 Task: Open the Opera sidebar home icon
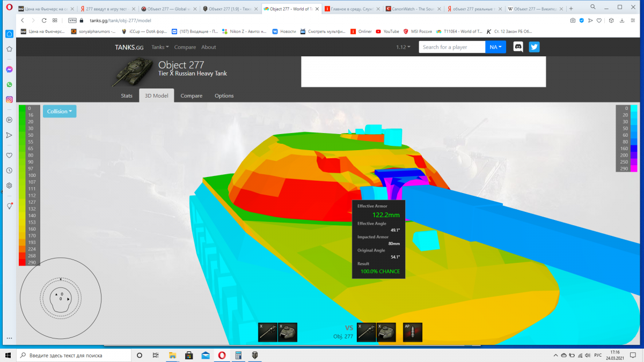pos(9,33)
